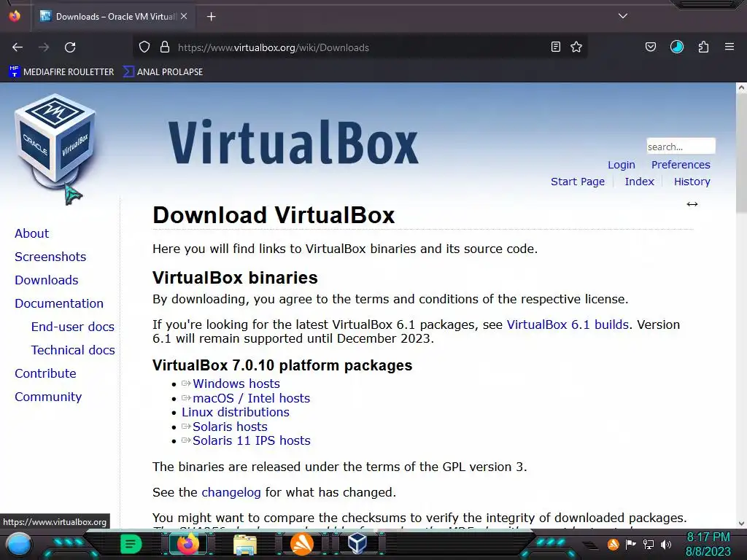Open the Start orb on the taskbar
747x560 pixels.
tap(19, 544)
